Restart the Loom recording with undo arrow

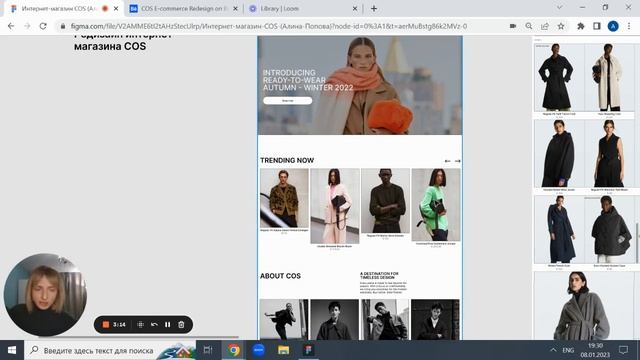point(154,324)
